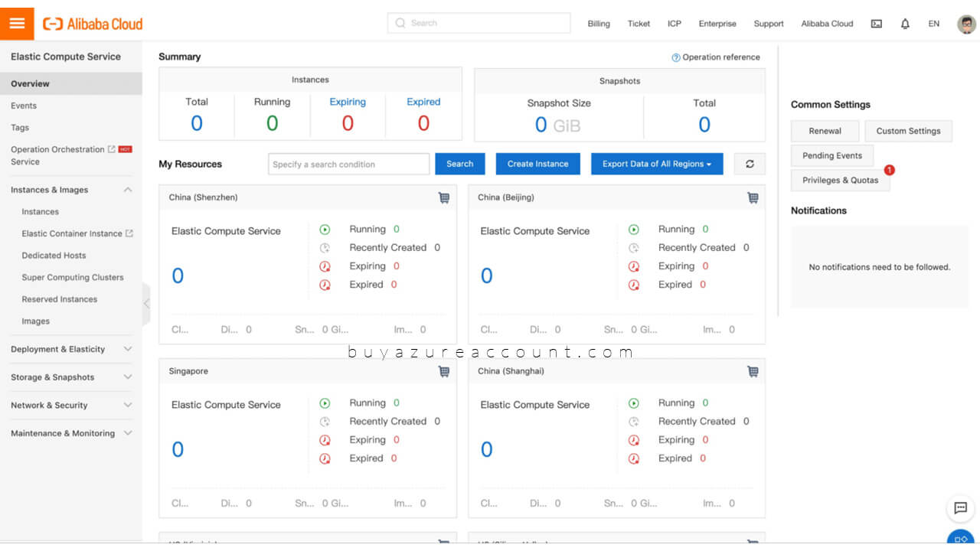Open the Operation reference link
Viewport: 980px width, 551px height.
click(x=721, y=57)
